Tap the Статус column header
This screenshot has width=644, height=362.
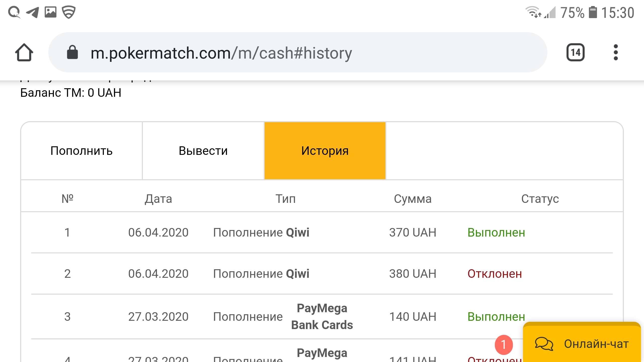(x=540, y=199)
